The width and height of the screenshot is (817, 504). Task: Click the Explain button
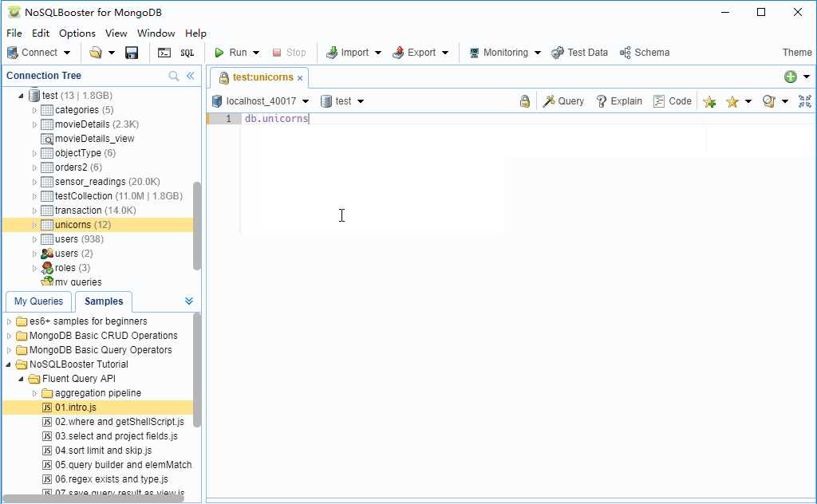(619, 101)
